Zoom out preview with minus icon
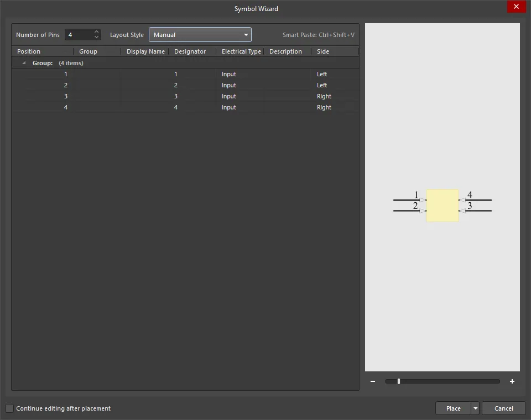This screenshot has height=420, width=531. pyautogui.click(x=373, y=381)
